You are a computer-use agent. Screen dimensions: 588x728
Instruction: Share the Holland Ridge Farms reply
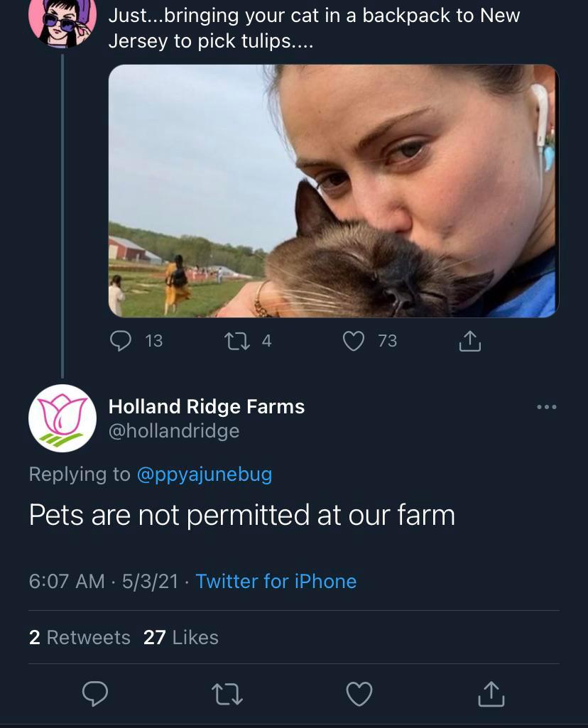[x=491, y=694]
